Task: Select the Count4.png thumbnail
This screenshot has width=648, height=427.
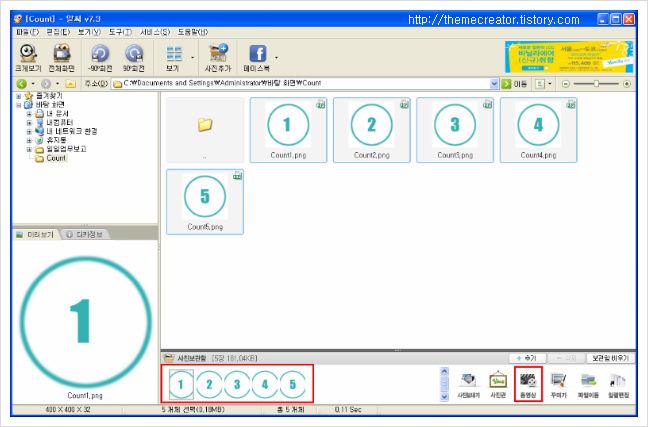Action: [538, 130]
